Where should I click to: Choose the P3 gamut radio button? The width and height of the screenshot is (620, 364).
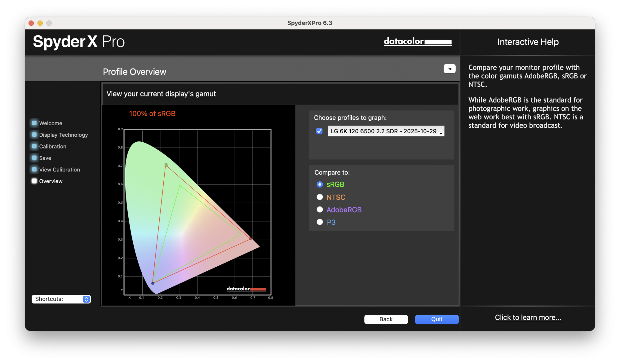click(320, 222)
